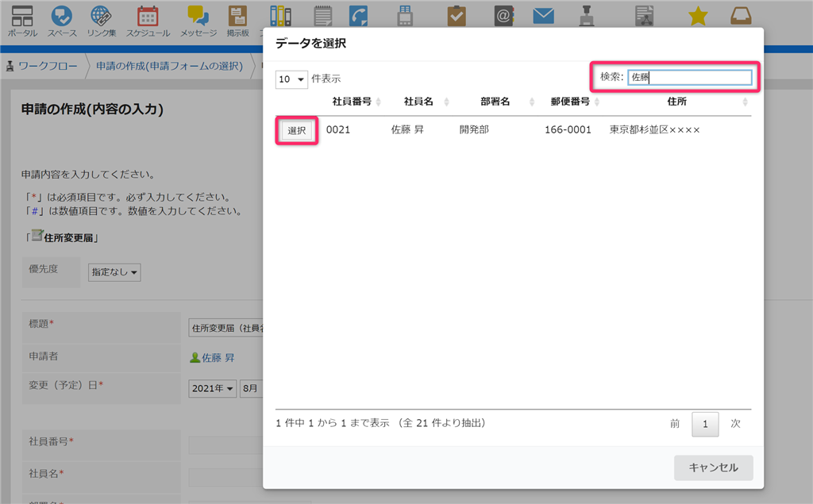Click the blue phone memo icon
This screenshot has width=813, height=504.
click(359, 16)
